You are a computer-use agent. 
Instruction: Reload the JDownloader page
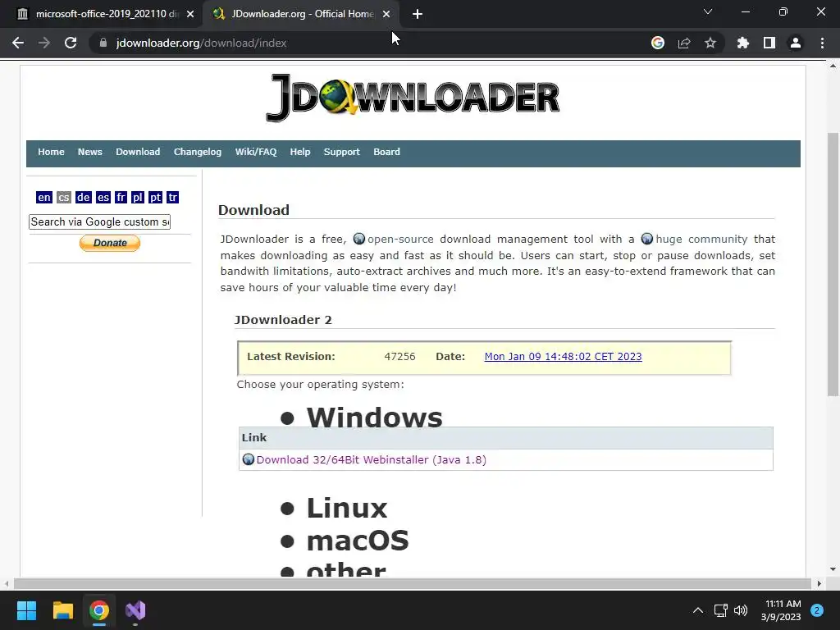[71, 43]
